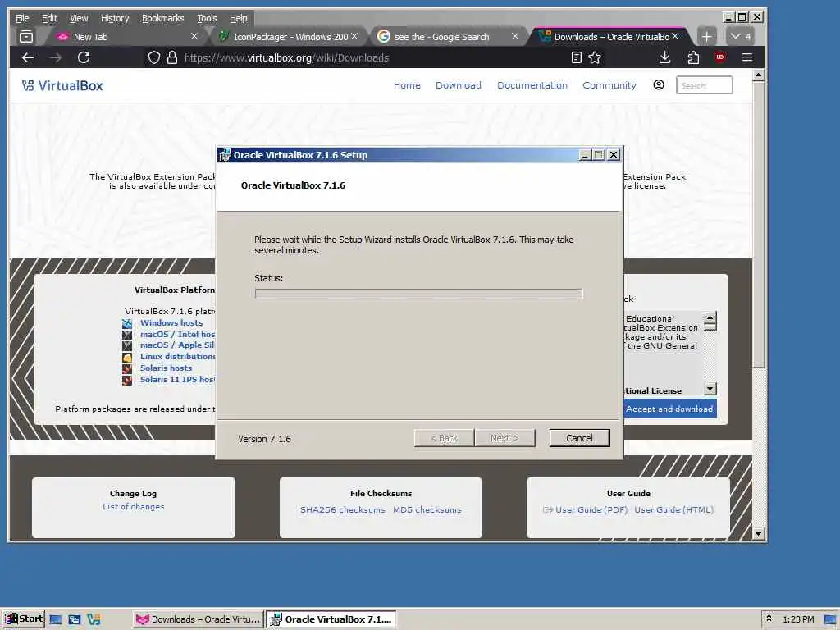Open the Documentation navigation link
The image size is (840, 630).
532,85
